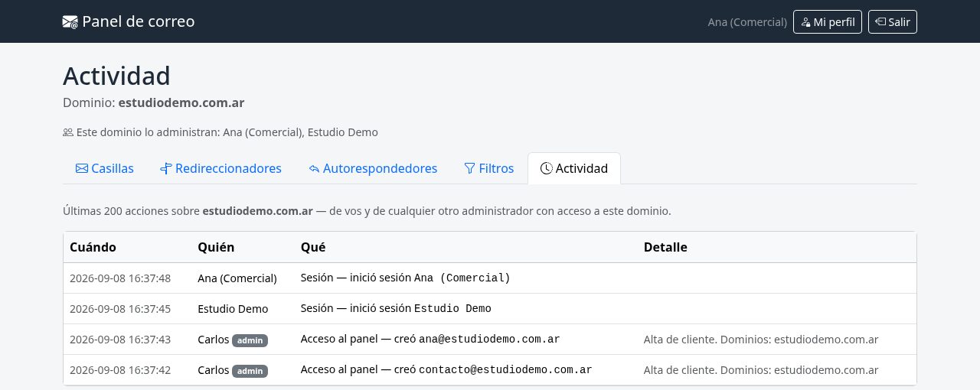
Task: Open the Redireccionadores tab
Action: pyautogui.click(x=220, y=168)
